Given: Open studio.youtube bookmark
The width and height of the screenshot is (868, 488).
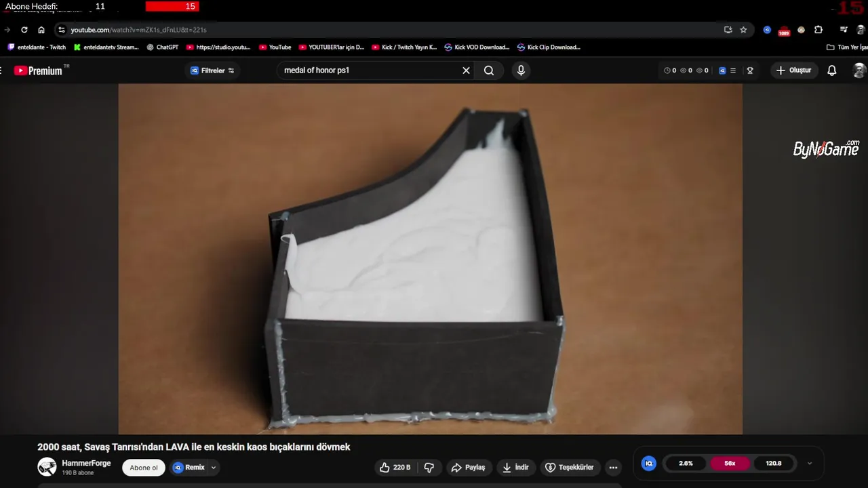Looking at the screenshot, I should coord(218,47).
